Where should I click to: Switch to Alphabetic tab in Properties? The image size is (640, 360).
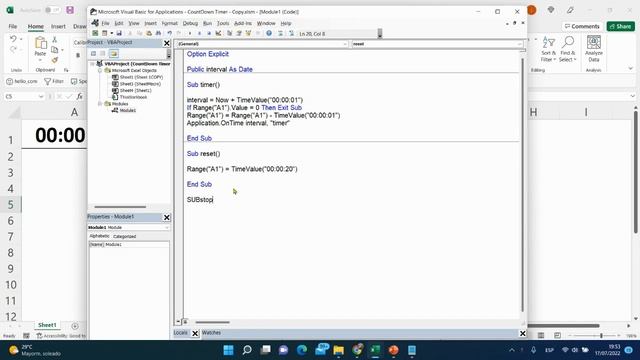click(x=99, y=236)
